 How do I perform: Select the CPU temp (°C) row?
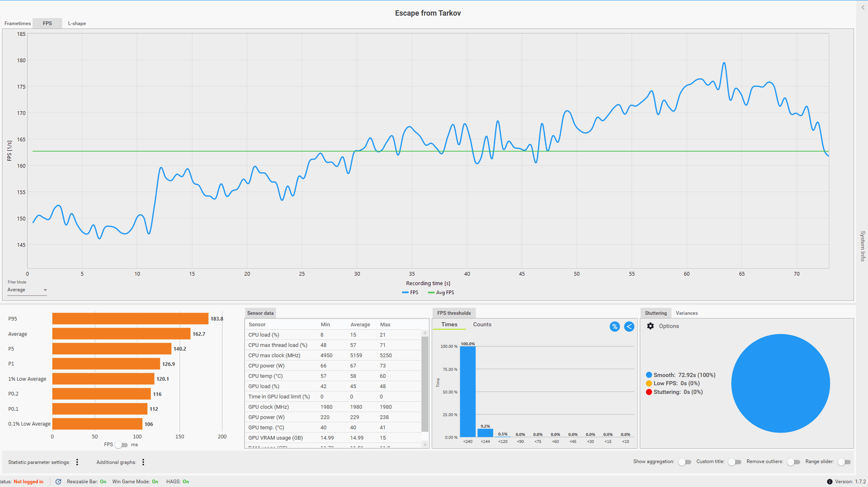click(x=333, y=376)
